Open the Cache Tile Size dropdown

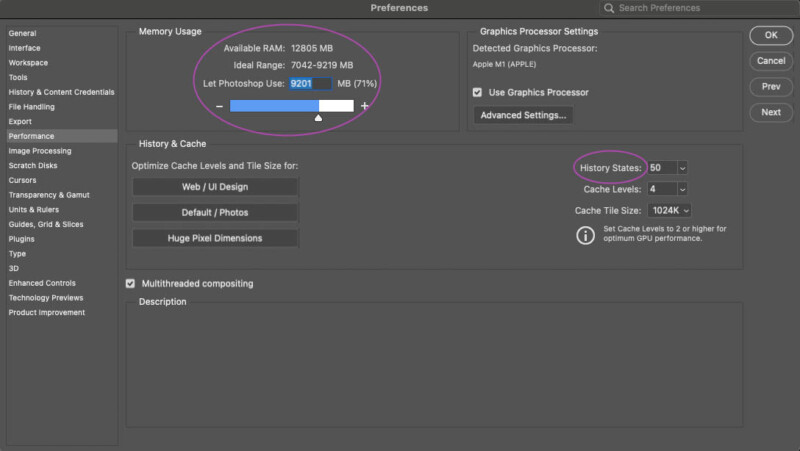669,210
